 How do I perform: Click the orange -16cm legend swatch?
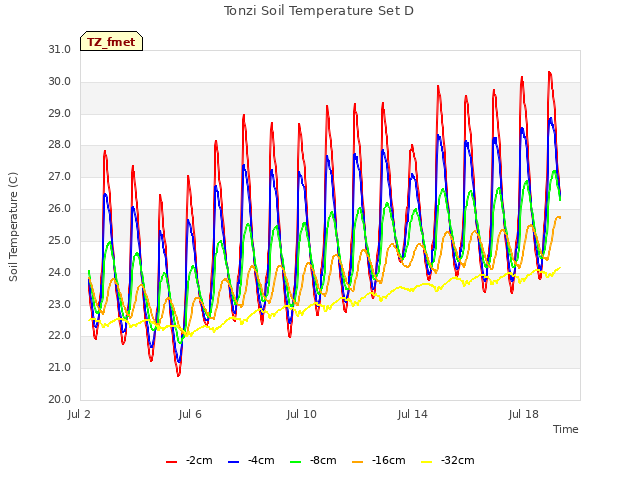358,462
